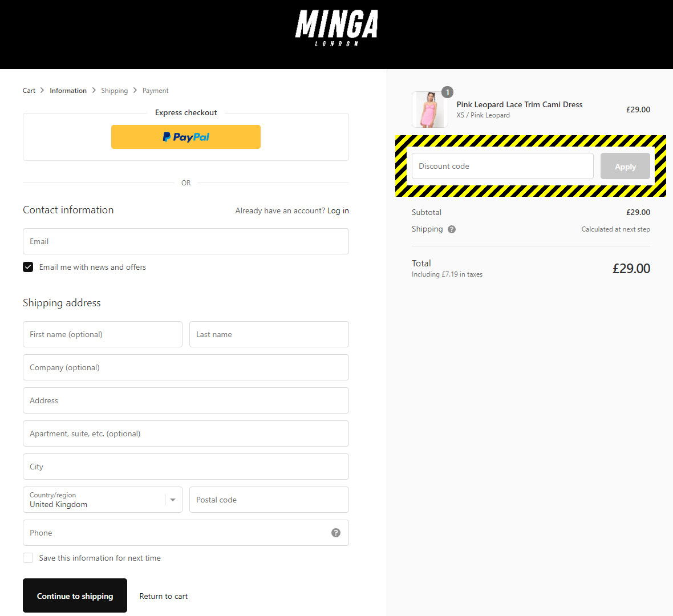Click the Minga London logo
This screenshot has width=673, height=616.
coord(336,27)
